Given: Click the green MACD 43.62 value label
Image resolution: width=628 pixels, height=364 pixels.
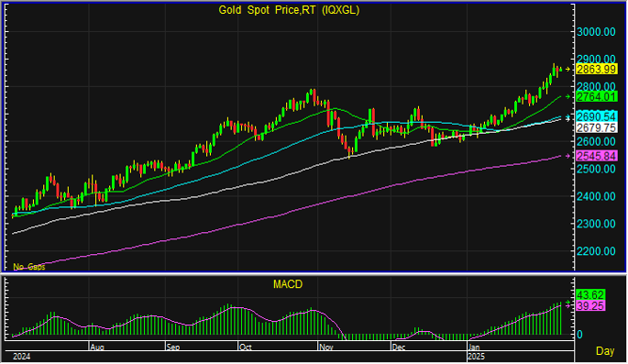Looking at the screenshot, I should 590,295.
